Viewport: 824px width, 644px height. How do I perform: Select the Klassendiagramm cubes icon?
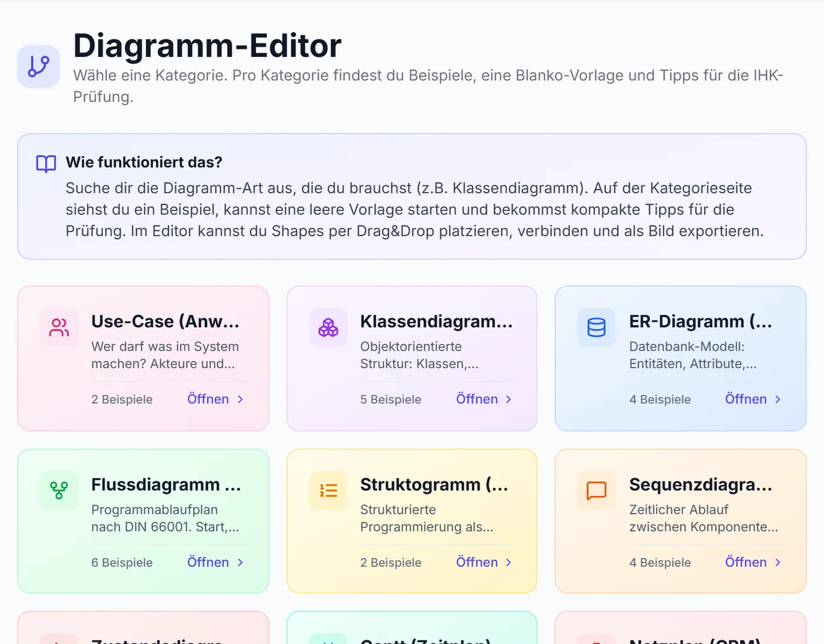point(328,327)
